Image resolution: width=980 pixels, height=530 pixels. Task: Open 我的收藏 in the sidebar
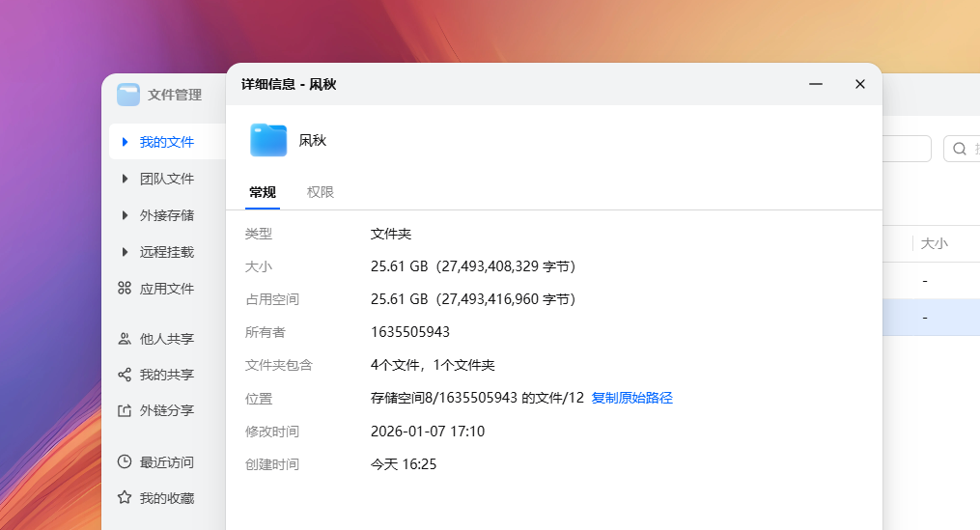167,498
